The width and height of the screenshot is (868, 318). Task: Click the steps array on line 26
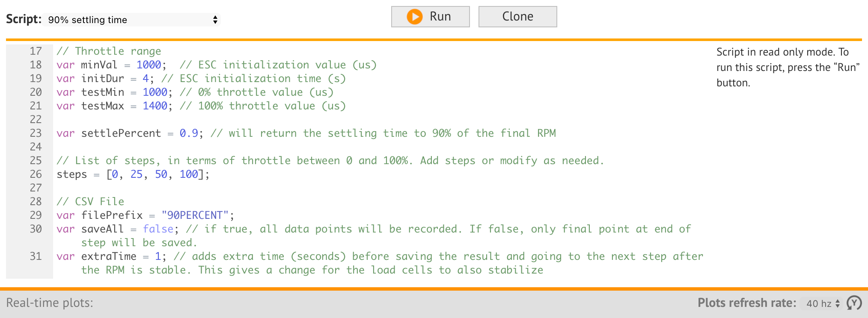[158, 174]
